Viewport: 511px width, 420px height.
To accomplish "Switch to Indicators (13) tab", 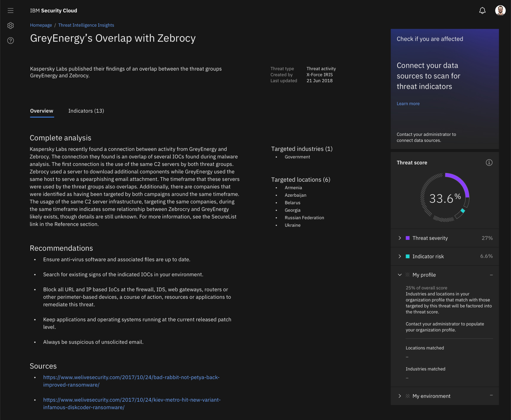I will pos(86,111).
